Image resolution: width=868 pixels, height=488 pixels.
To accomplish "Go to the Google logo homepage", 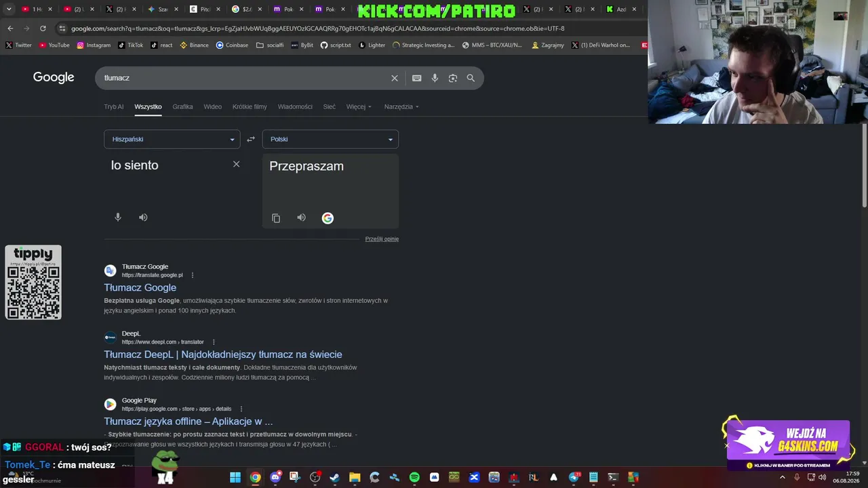I will pos(54,77).
